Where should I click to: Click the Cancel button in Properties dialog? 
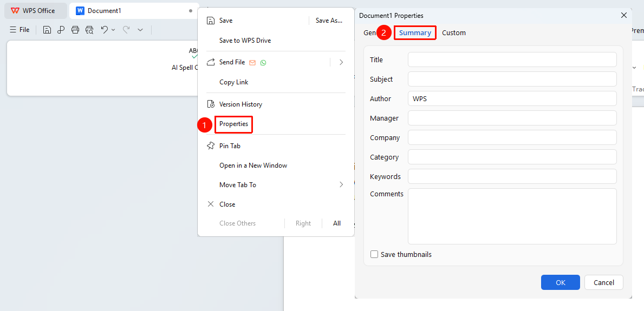tap(604, 282)
